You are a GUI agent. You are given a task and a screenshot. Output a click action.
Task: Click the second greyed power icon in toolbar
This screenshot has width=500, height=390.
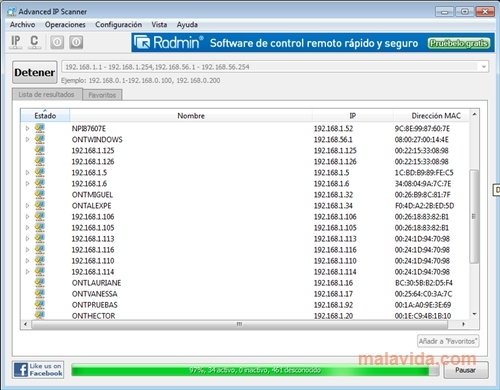(x=76, y=42)
